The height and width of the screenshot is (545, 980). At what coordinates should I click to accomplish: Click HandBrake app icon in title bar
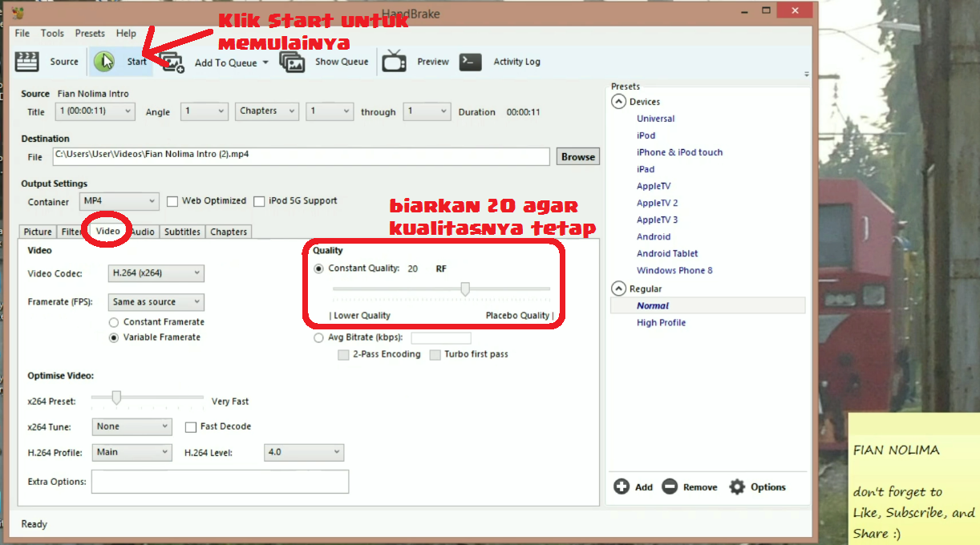click(x=16, y=13)
